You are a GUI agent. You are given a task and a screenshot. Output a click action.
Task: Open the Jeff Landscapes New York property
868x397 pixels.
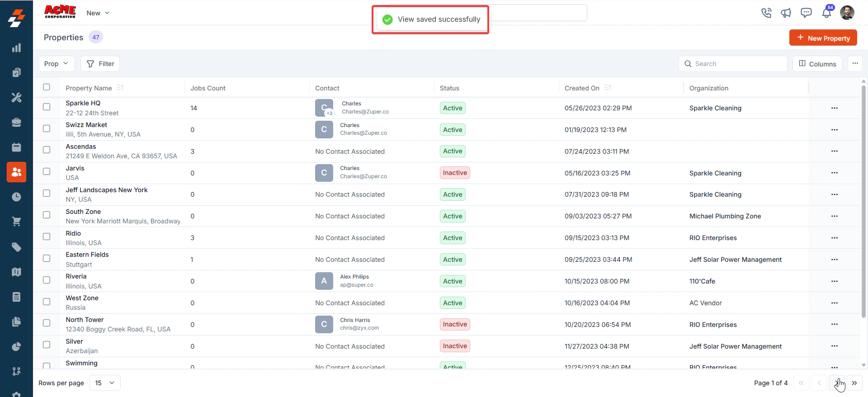click(107, 190)
